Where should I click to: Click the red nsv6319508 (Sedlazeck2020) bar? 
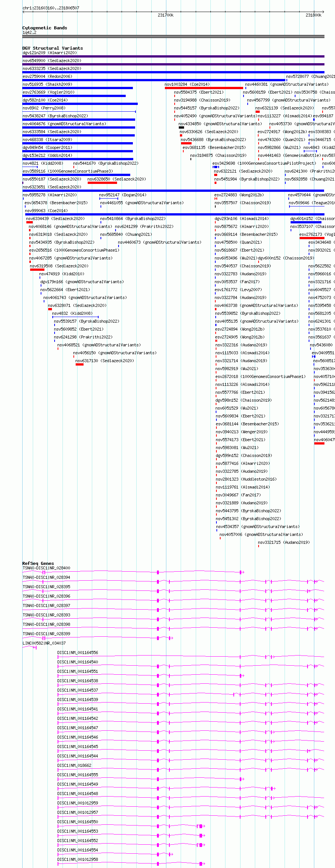pyautogui.click(x=37, y=270)
